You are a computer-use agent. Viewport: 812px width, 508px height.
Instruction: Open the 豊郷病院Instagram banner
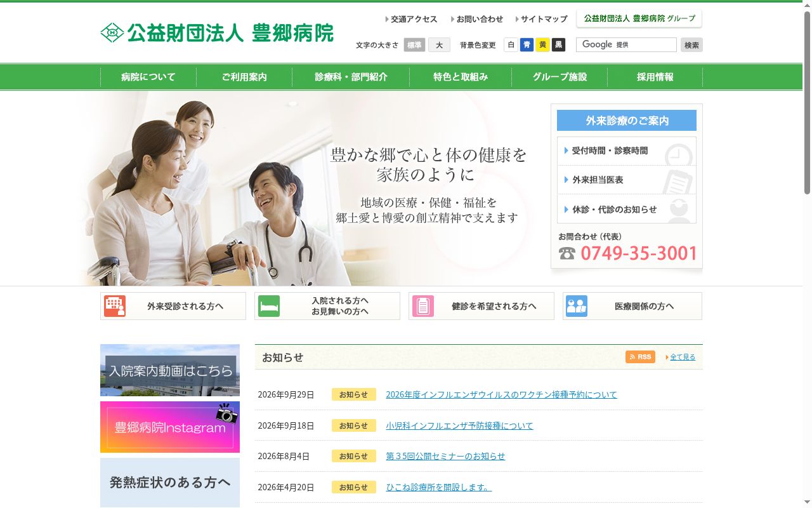pos(170,427)
